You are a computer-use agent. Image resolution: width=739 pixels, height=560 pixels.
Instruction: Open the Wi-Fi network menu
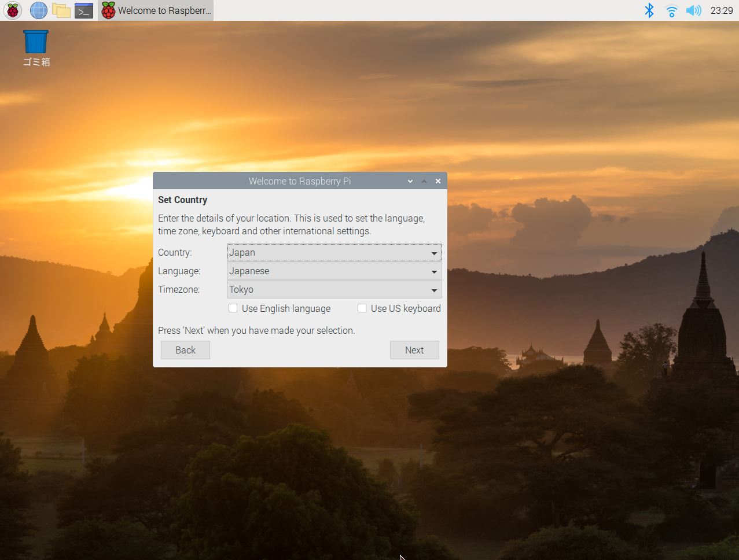pyautogui.click(x=671, y=10)
